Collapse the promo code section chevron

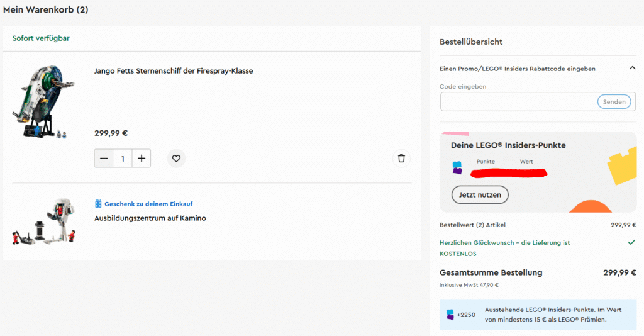pos(632,68)
